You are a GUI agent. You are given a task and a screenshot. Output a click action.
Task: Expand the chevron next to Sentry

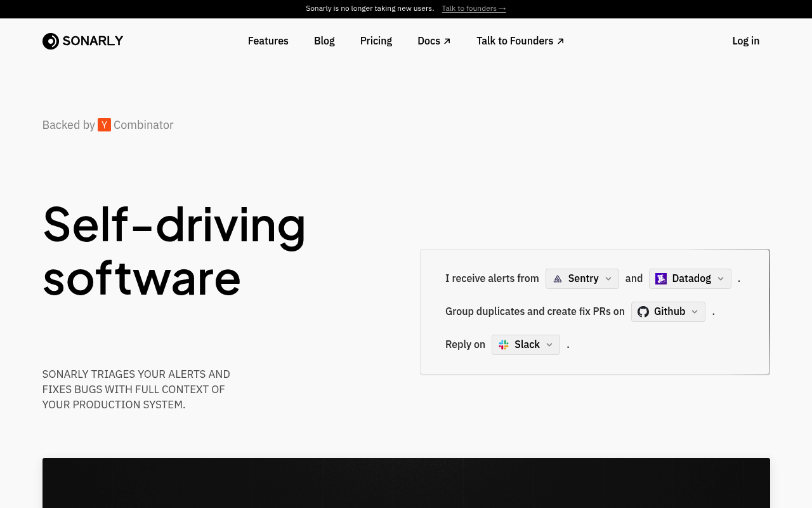pos(608,279)
